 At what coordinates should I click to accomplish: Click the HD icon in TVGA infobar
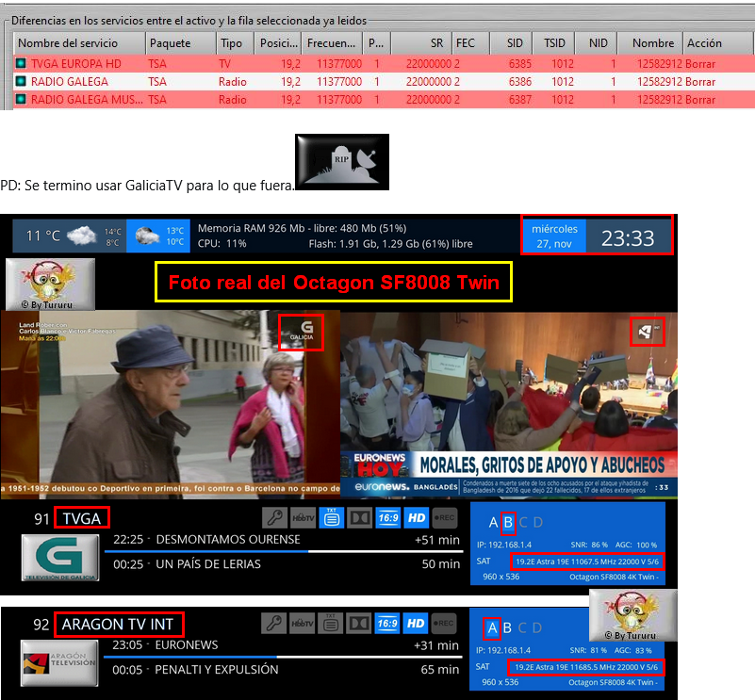pos(417,518)
